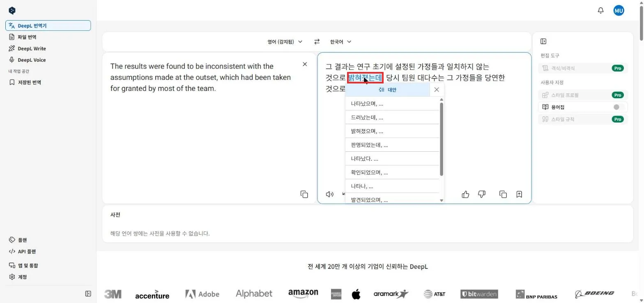Choose alternative '확인되었으며, ...'

[x=392, y=172]
